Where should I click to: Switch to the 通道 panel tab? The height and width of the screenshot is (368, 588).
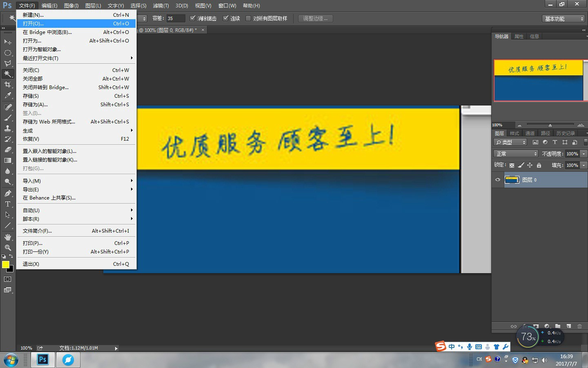coord(530,133)
